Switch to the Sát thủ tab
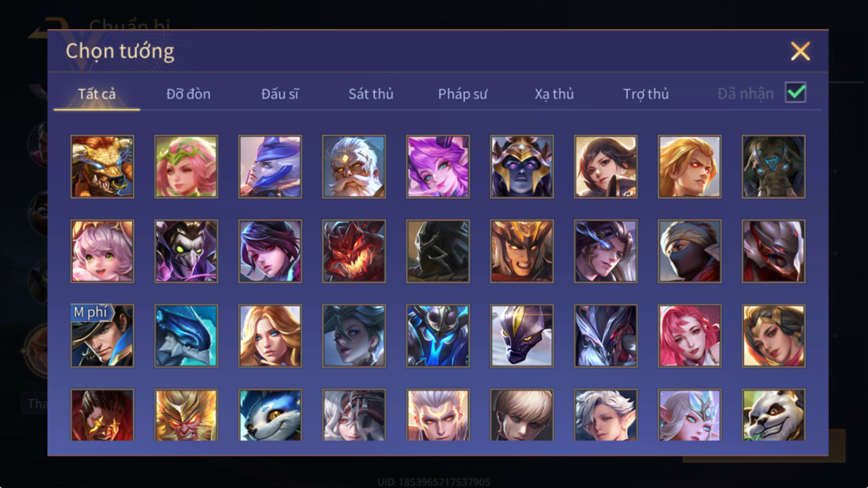The height and width of the screenshot is (488, 868). tap(371, 94)
